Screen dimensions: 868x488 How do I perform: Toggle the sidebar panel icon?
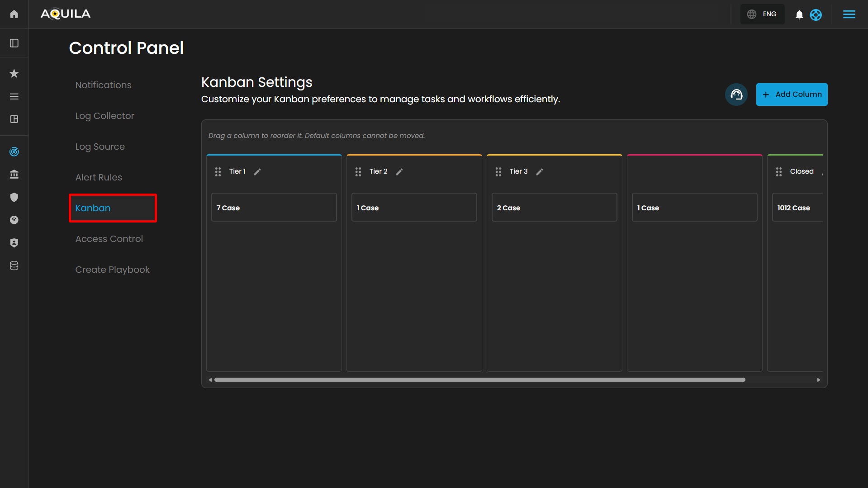[x=14, y=43]
